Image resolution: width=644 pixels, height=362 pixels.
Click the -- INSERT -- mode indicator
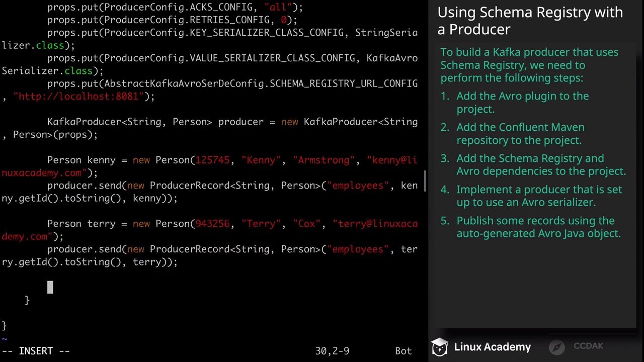(36, 351)
